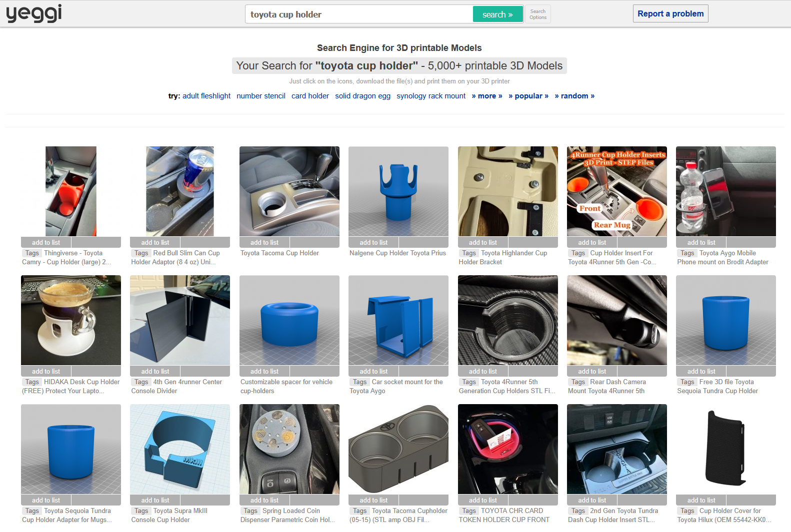Screen dimensions: 791x532
Task: Try the "number stencil" suggested search
Action: click(x=261, y=96)
